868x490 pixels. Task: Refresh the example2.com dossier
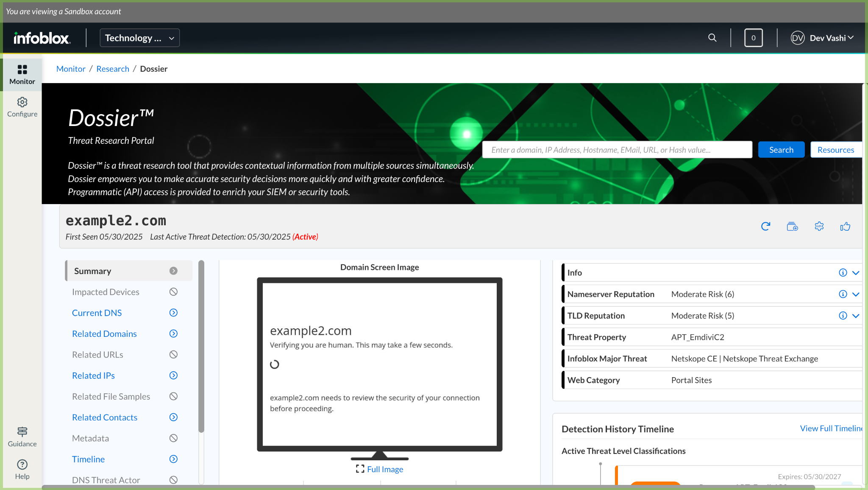click(765, 227)
